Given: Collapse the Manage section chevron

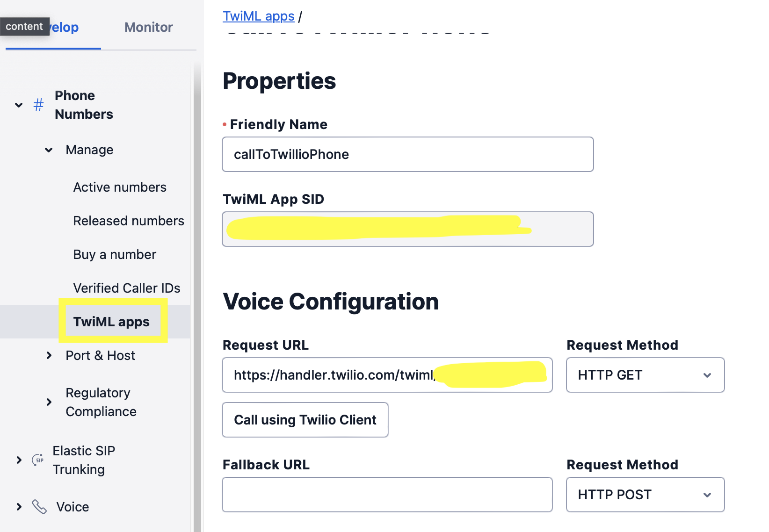Looking at the screenshot, I should click(49, 150).
